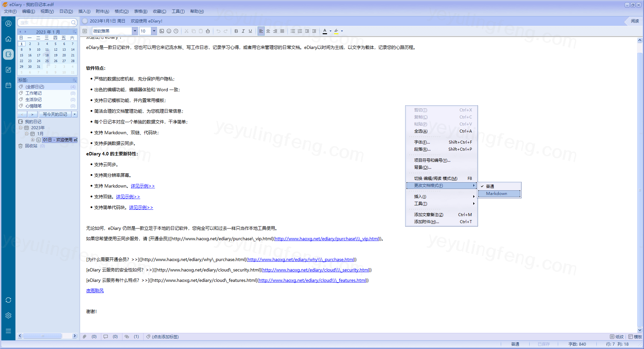Open the user account icon in sidebar
This screenshot has height=349, width=644.
8,23
